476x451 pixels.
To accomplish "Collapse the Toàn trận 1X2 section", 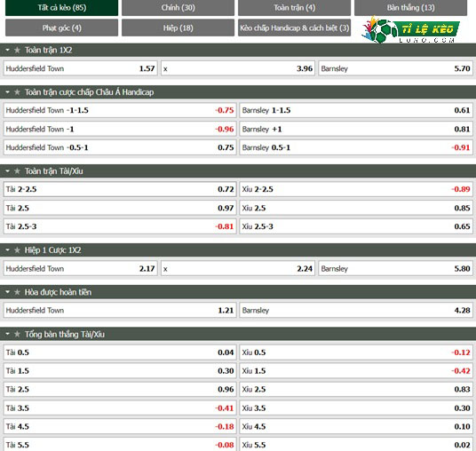I will (x=8, y=50).
